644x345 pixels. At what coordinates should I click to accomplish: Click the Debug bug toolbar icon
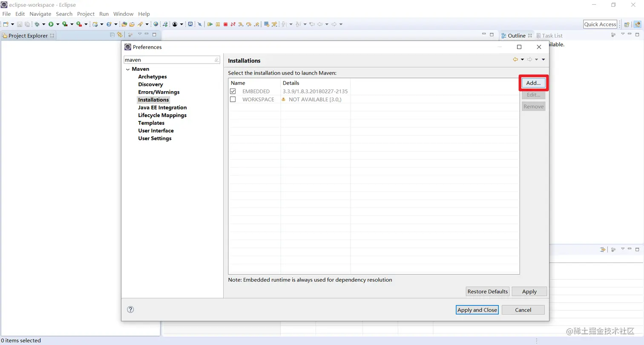click(37, 24)
